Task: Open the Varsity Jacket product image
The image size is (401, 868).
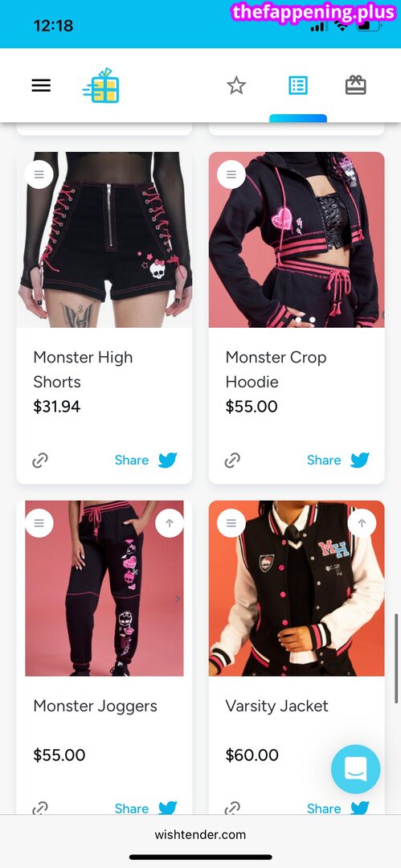Action: pos(297,588)
